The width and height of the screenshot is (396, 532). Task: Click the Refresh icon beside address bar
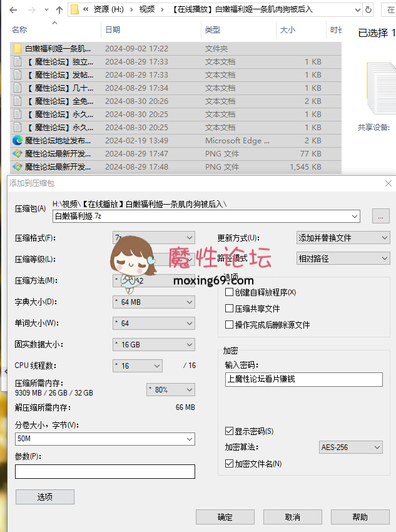pyautogui.click(x=369, y=9)
